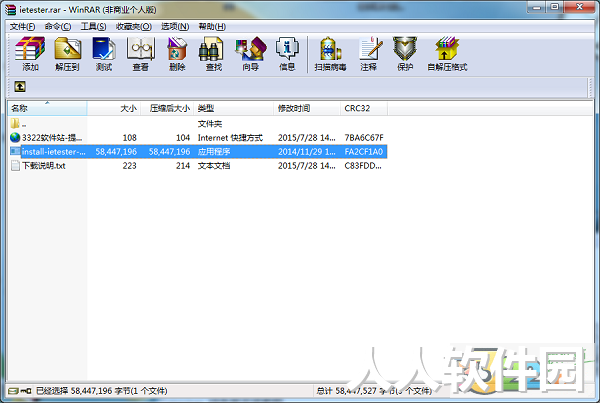Open the 选项(N) menu
This screenshot has height=403, width=600.
(175, 26)
